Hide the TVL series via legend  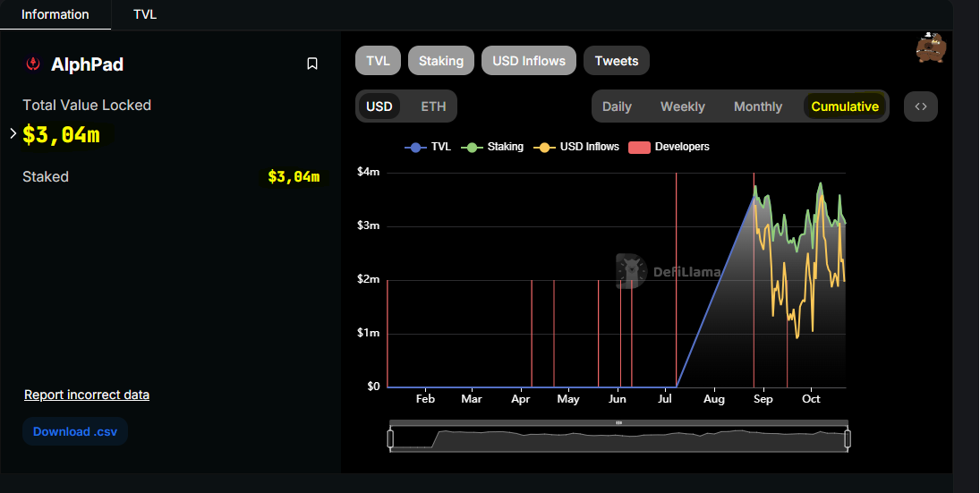pos(428,147)
